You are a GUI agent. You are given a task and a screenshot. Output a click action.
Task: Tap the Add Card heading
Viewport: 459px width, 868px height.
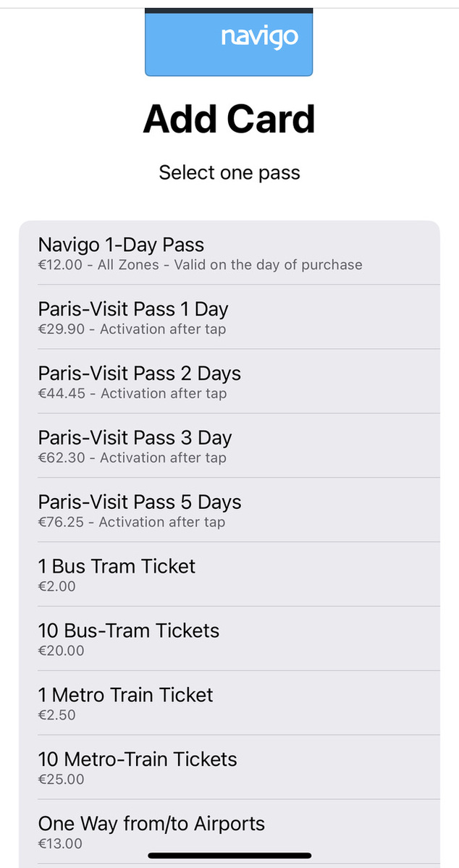pos(229,119)
